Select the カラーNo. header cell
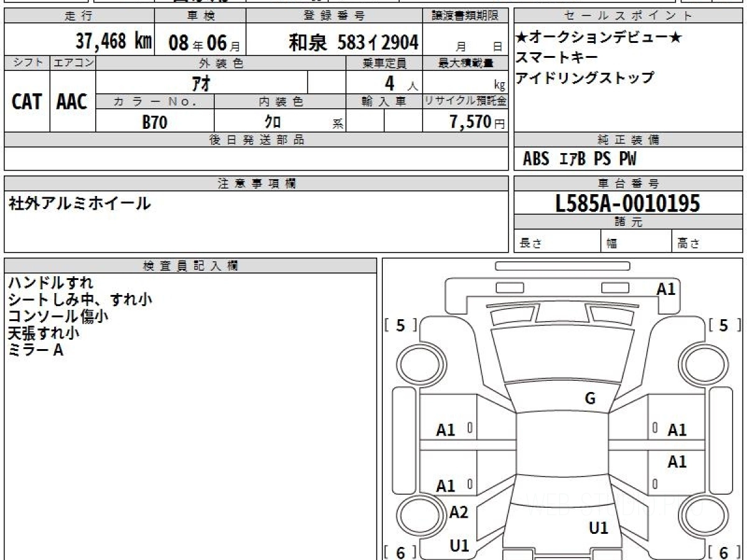747x560 pixels. [155, 101]
